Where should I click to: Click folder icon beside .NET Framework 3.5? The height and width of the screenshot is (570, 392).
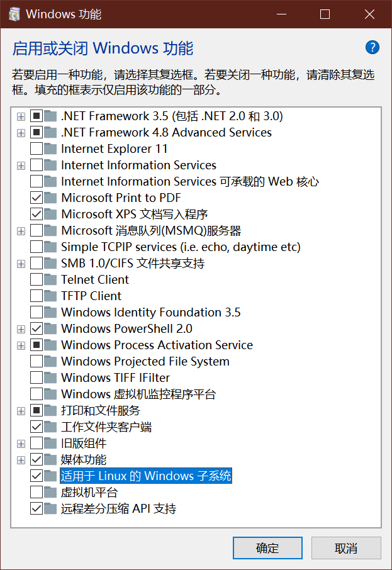pos(50,116)
